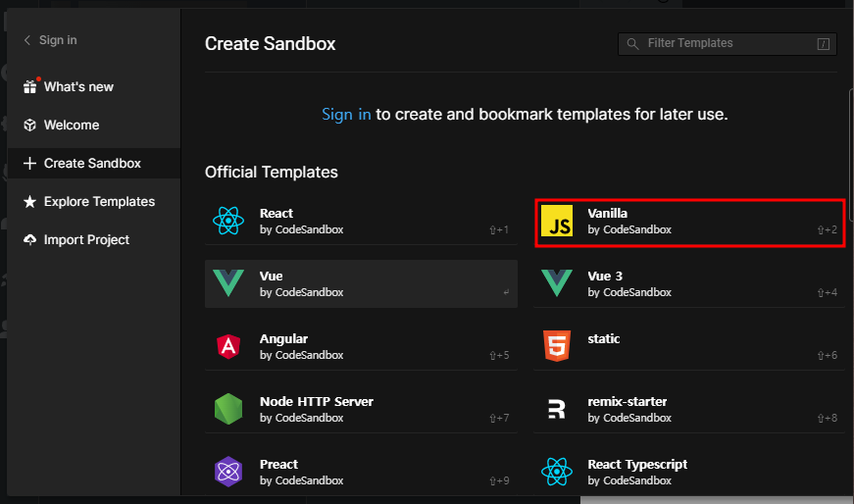The width and height of the screenshot is (854, 504).
Task: Click the slash shortcut hint in filter box
Action: pyautogui.click(x=824, y=44)
